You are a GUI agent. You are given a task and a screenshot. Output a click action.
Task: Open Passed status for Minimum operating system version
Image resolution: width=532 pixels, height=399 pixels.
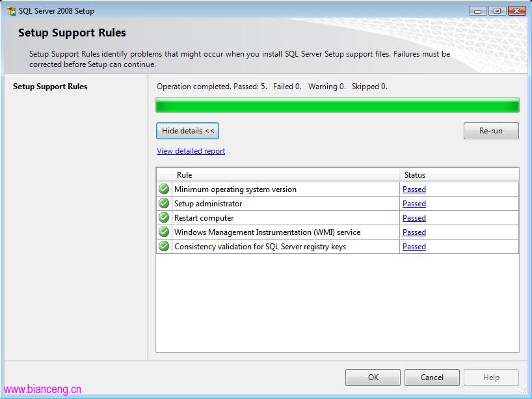(x=414, y=189)
